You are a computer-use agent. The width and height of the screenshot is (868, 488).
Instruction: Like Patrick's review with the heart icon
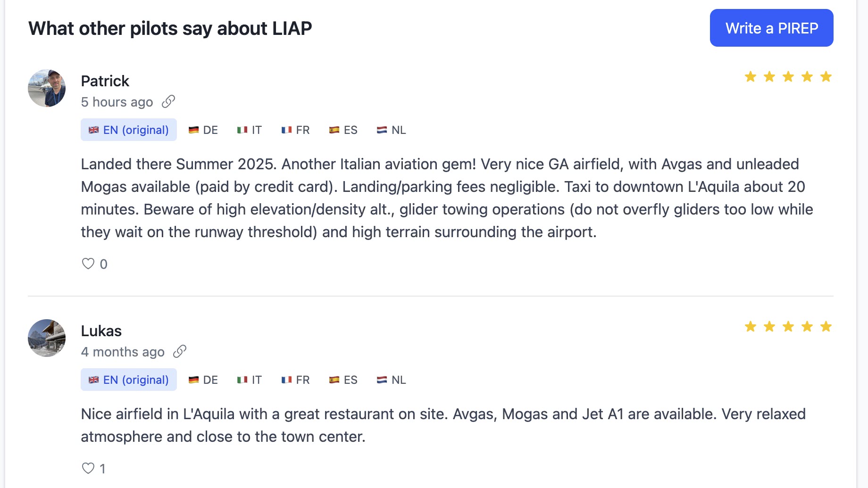point(88,264)
